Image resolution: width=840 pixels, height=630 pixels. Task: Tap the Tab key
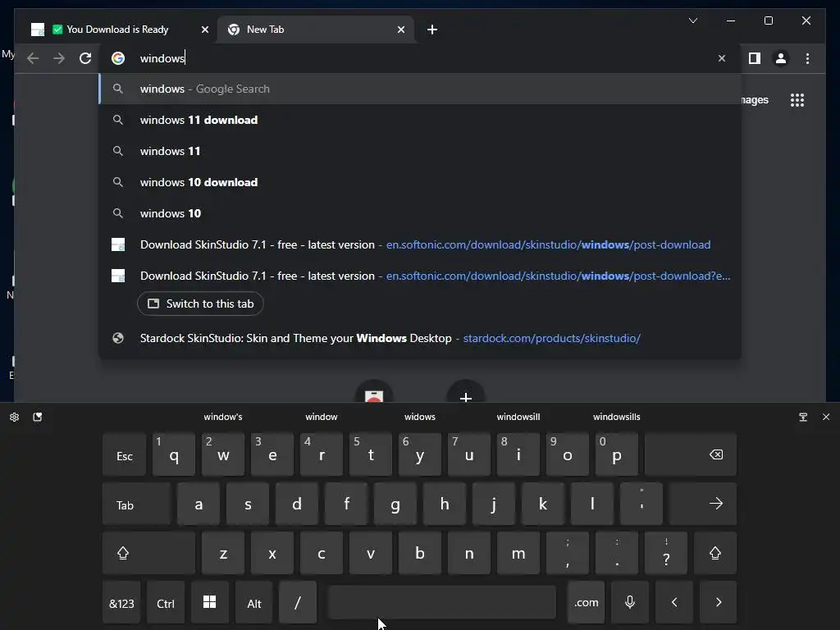click(137, 504)
